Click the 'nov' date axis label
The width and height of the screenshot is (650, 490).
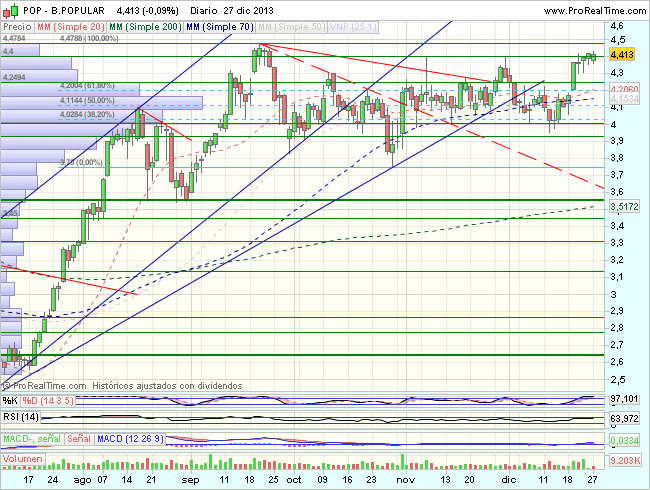click(x=405, y=480)
